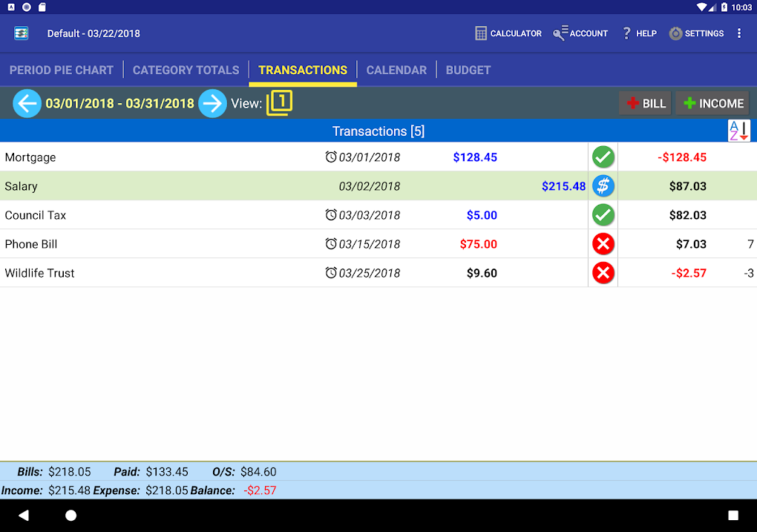Toggle the green paid checkmark on Mortgage
Viewport: 757px width, 532px height.
[x=603, y=157]
